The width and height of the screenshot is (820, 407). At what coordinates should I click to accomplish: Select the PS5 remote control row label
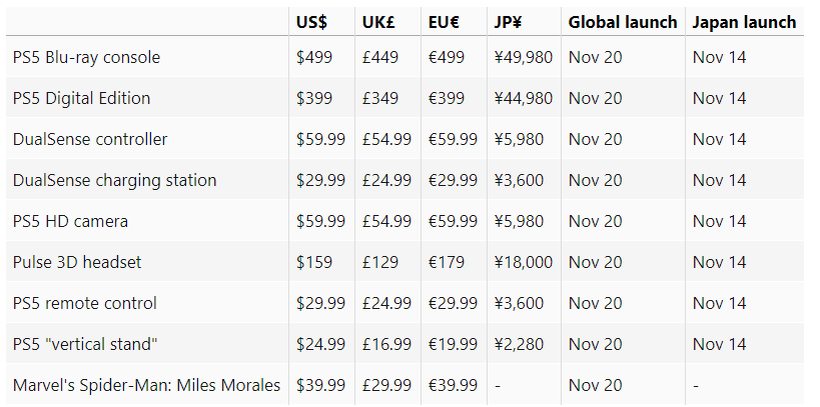click(85, 303)
